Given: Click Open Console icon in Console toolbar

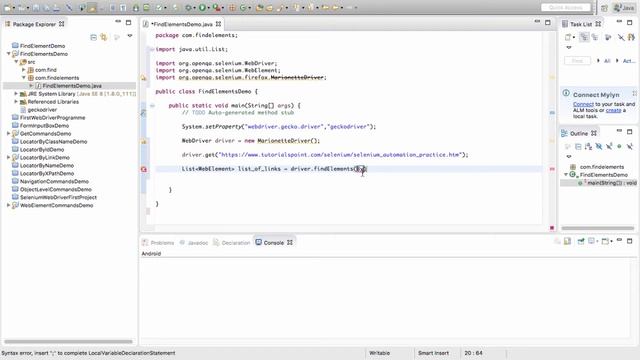Looking at the screenshot, I should (x=606, y=241).
